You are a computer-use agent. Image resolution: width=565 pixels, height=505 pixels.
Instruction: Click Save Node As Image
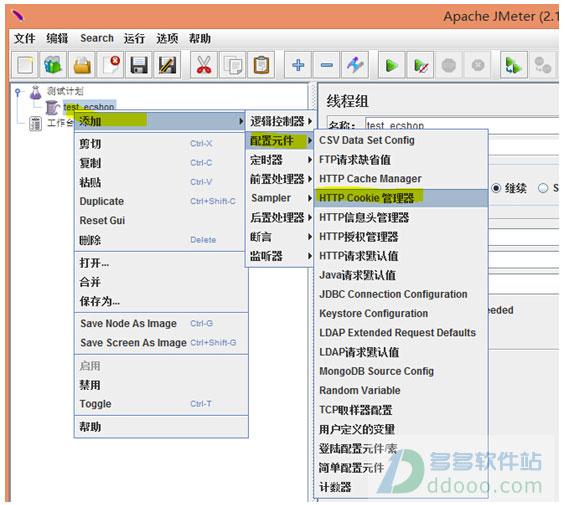161,324
